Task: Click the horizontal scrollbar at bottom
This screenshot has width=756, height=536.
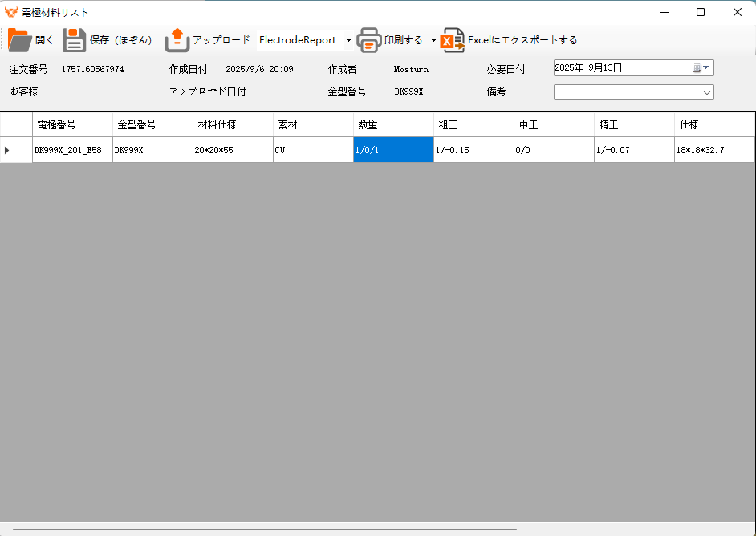Action: pyautogui.click(x=265, y=530)
